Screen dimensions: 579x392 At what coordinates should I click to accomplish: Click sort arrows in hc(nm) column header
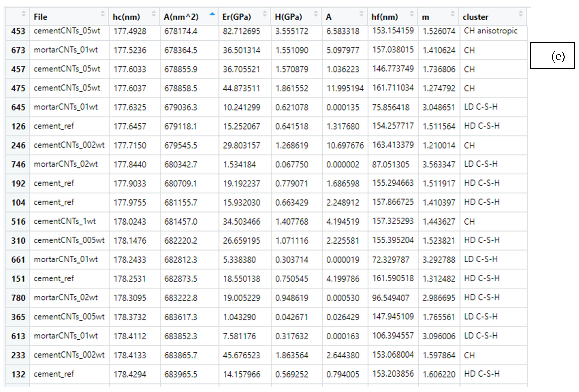pyautogui.click(x=154, y=14)
